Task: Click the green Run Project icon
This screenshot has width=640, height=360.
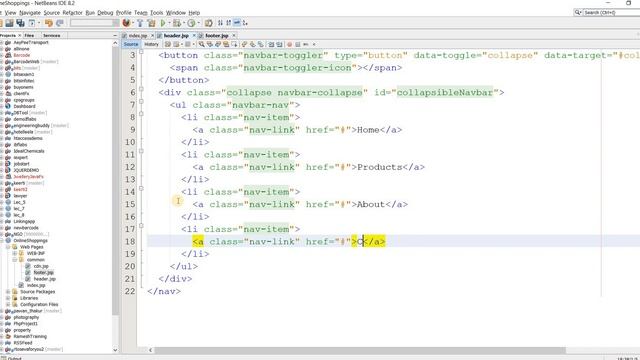Action: pyautogui.click(x=163, y=23)
